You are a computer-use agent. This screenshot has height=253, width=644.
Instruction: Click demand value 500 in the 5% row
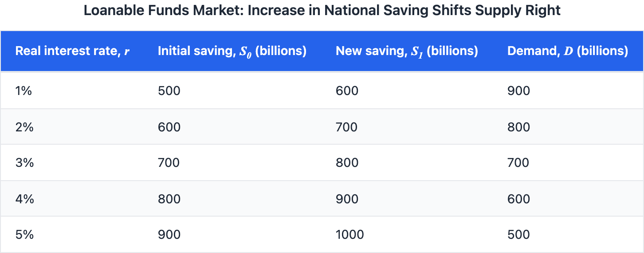(518, 234)
